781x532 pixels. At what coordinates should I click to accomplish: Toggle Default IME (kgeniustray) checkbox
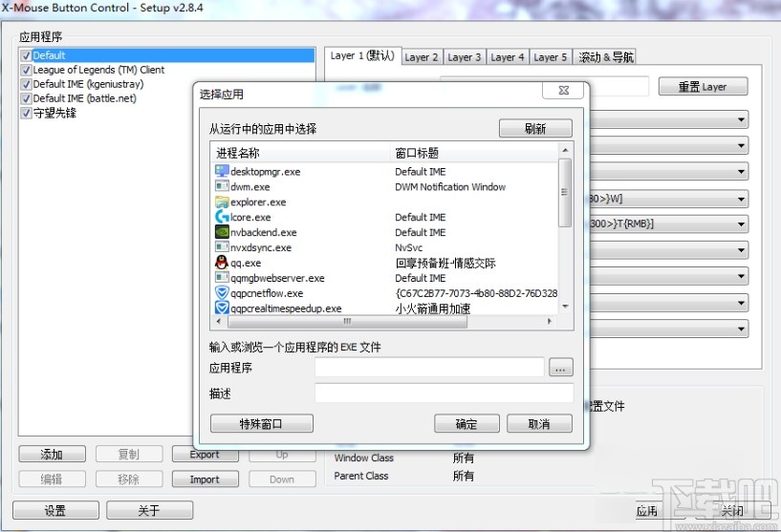coord(27,84)
